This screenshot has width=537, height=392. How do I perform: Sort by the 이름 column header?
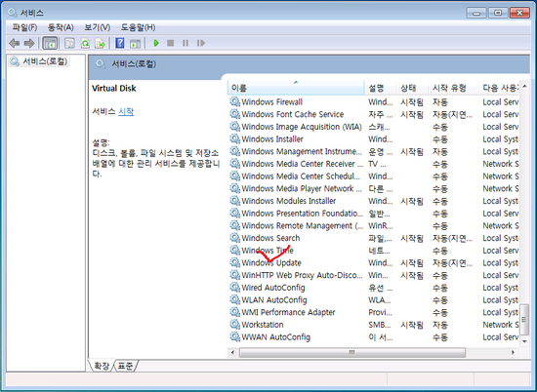[x=296, y=88]
